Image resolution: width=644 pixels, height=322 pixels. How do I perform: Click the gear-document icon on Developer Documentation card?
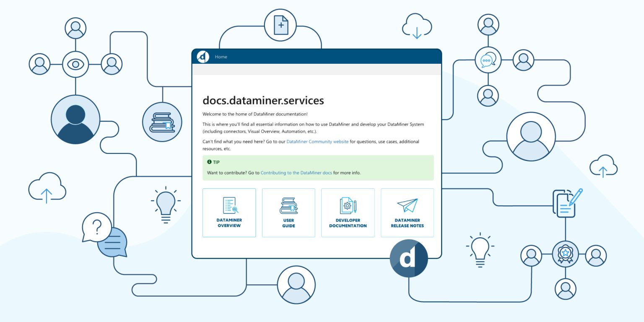click(x=348, y=205)
